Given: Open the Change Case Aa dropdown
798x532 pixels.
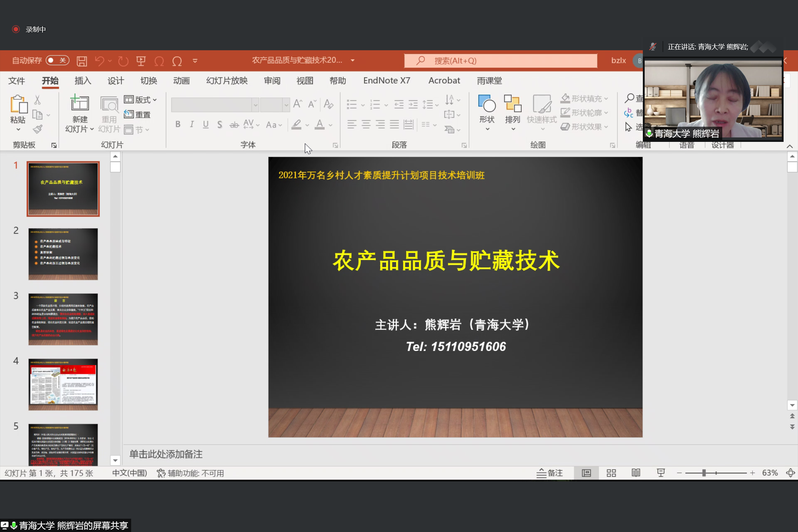Looking at the screenshot, I should (274, 125).
